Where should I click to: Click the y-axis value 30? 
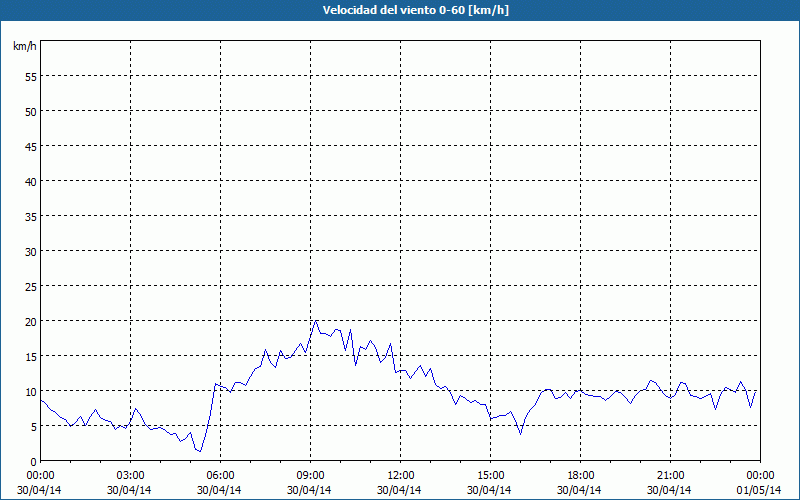31,252
